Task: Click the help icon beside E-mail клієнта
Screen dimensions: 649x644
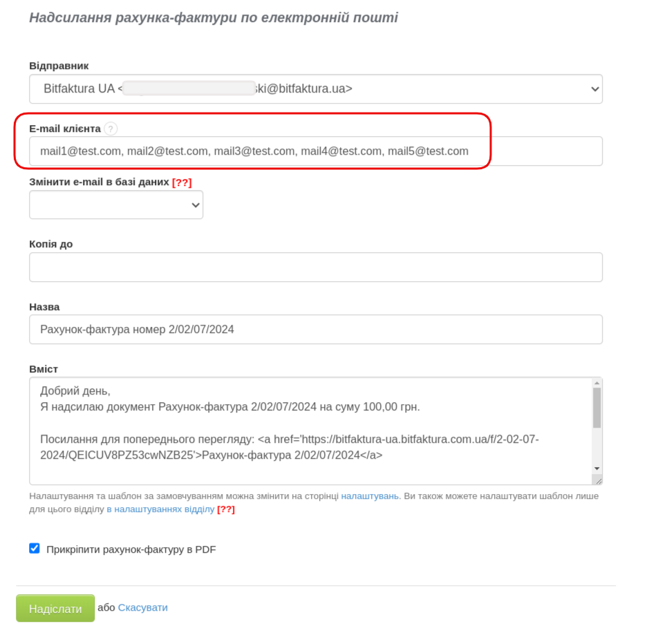Action: pos(111,129)
